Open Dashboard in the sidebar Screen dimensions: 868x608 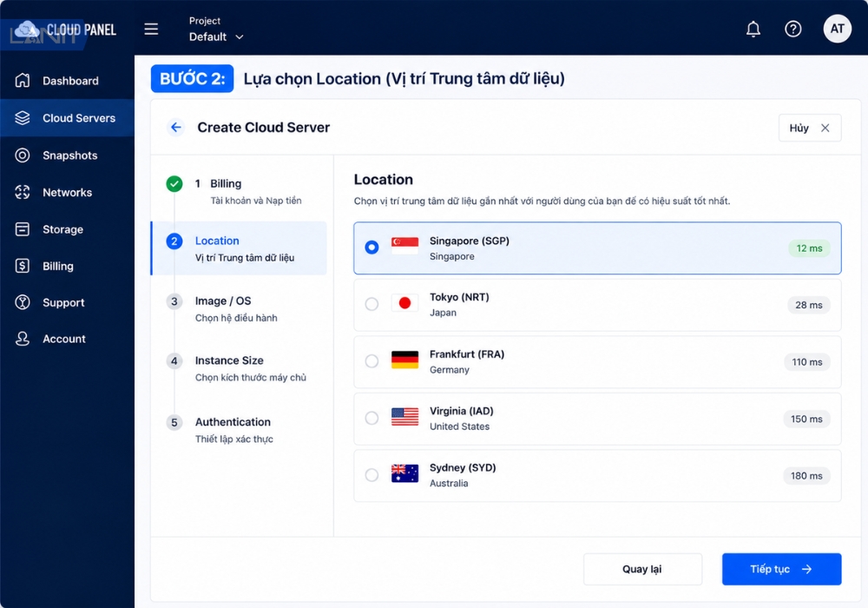pos(67,80)
